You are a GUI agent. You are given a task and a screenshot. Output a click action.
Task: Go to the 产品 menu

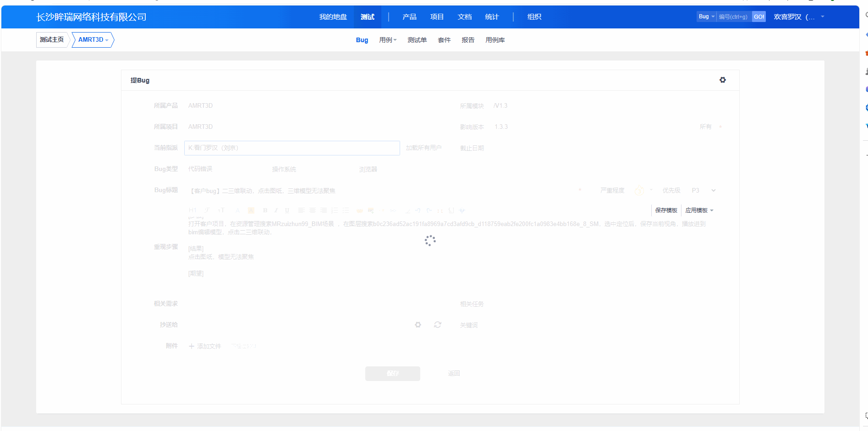tap(409, 17)
